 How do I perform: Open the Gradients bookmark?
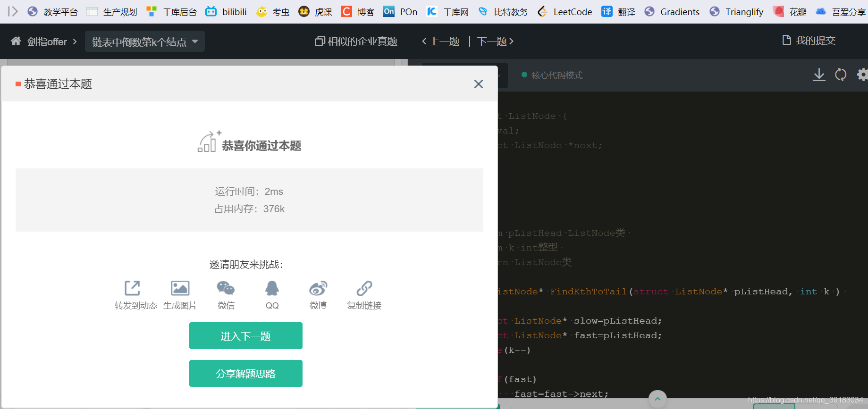click(x=672, y=12)
